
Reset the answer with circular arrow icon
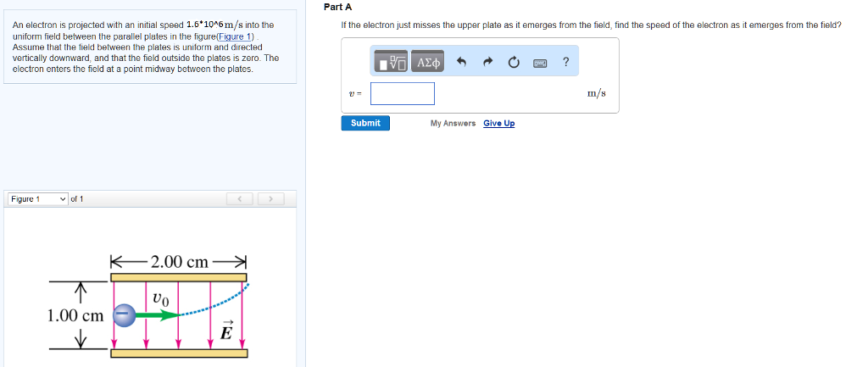(514, 63)
